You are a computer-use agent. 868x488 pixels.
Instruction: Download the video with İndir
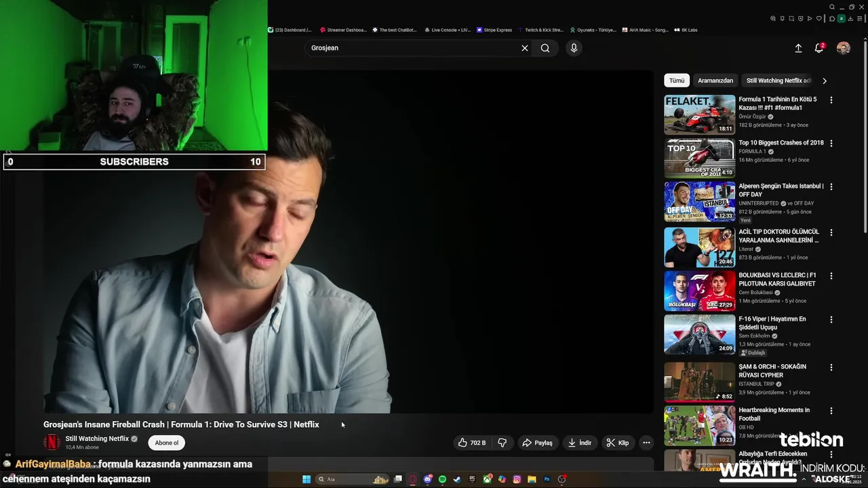point(580,443)
